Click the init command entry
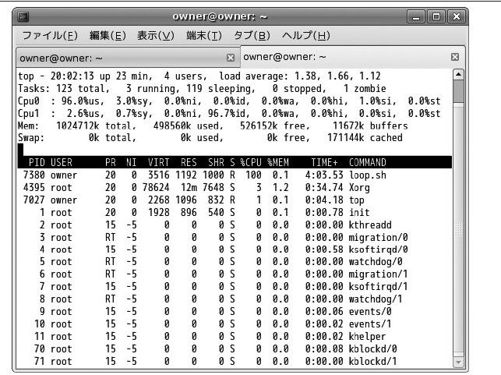 click(359, 212)
